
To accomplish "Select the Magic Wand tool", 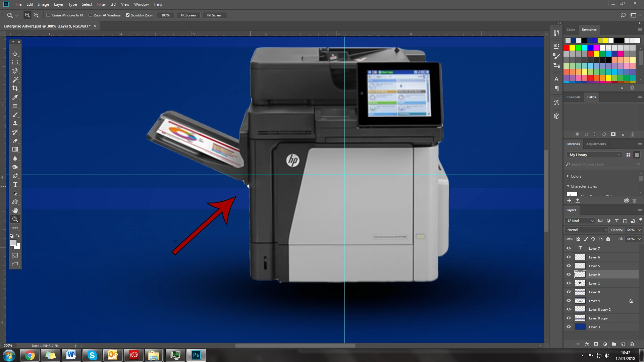I will coord(15,80).
